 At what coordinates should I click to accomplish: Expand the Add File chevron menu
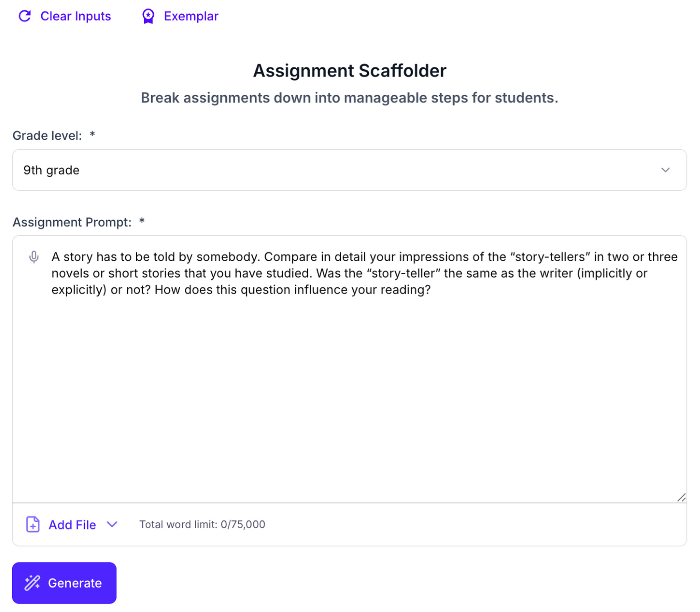112,524
